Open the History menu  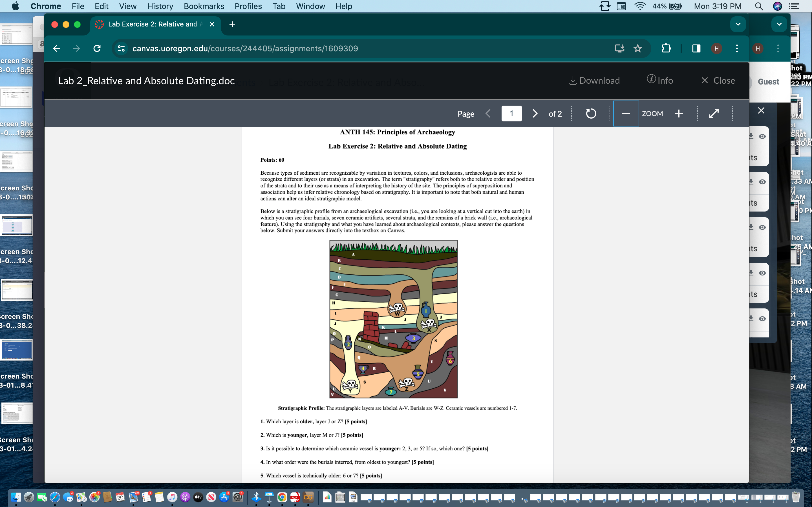point(160,6)
